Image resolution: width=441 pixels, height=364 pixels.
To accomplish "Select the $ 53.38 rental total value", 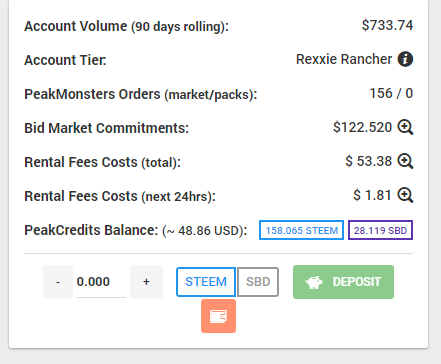I will (x=369, y=161).
